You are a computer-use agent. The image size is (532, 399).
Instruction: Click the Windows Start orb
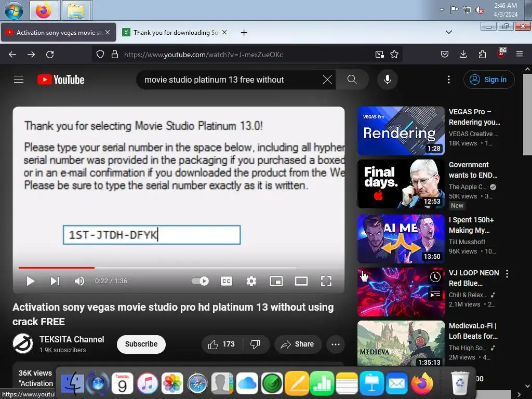pos(14,10)
